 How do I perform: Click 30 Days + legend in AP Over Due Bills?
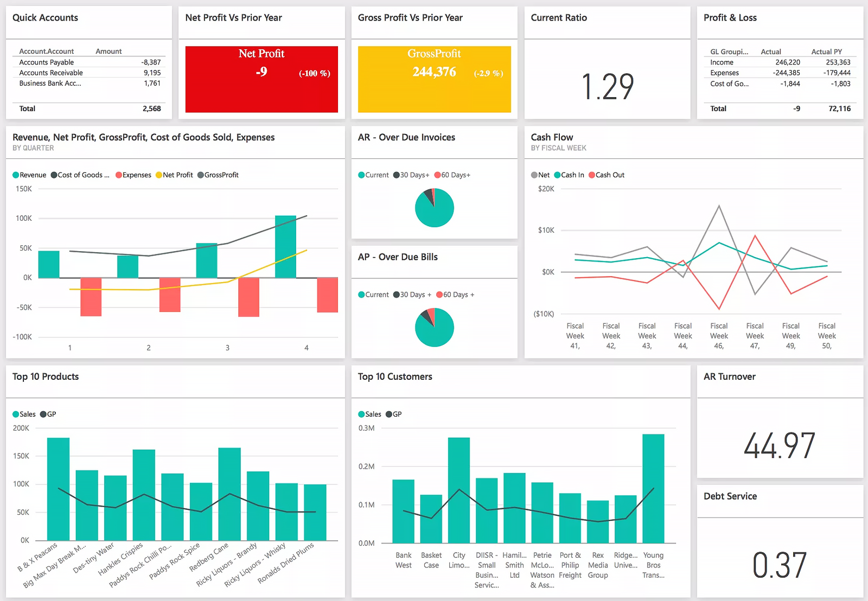[397, 295]
